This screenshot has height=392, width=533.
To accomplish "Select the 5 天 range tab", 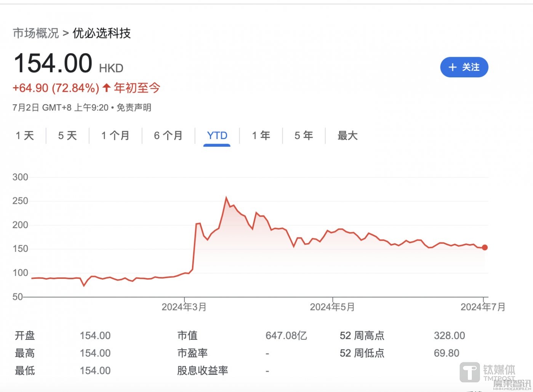I will coord(67,136).
